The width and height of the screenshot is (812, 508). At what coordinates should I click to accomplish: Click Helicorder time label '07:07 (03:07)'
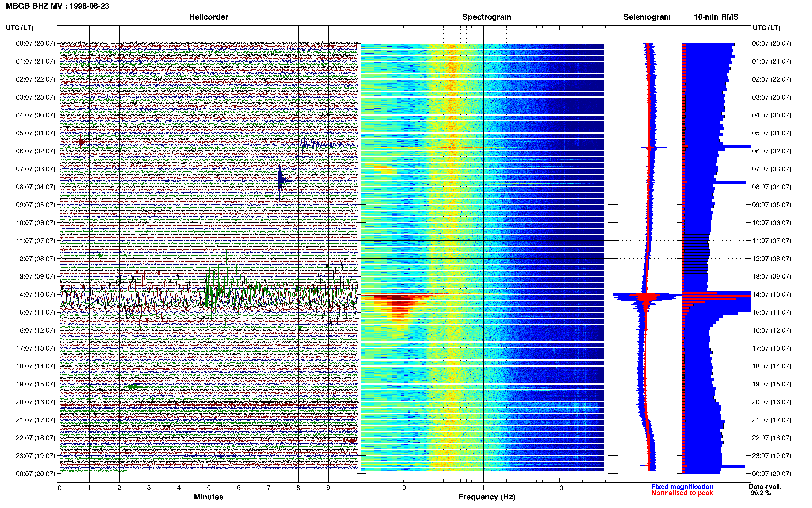[36, 169]
